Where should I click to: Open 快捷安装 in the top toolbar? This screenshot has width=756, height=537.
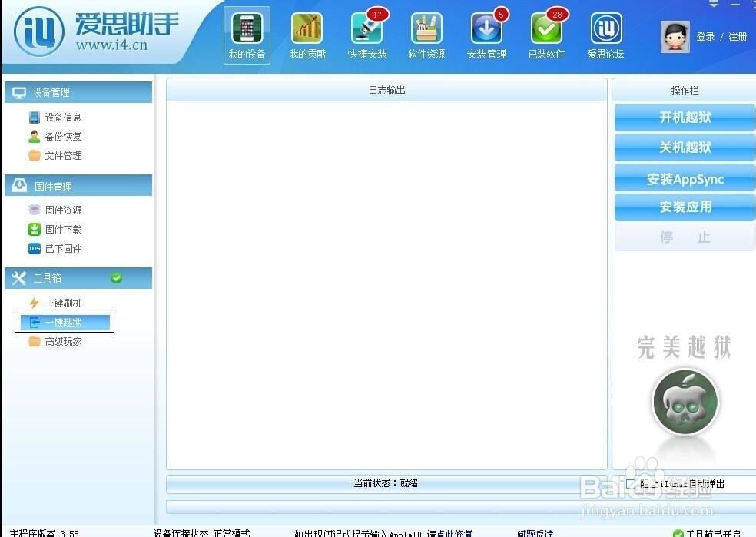tap(367, 34)
